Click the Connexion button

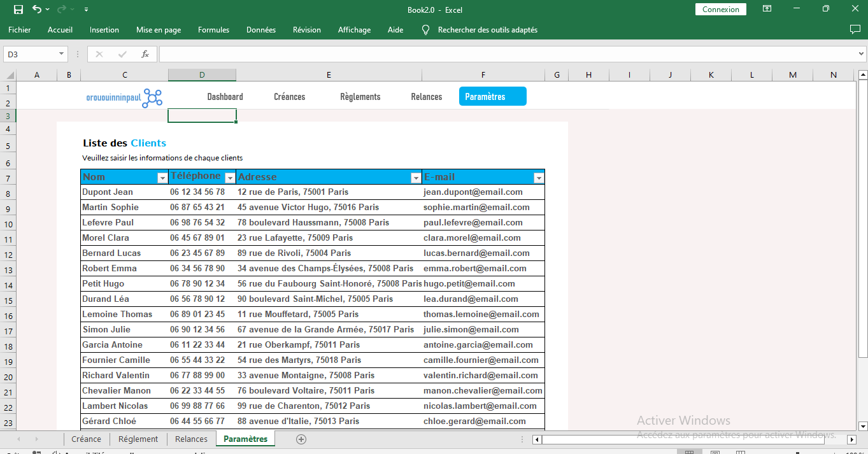(x=720, y=10)
